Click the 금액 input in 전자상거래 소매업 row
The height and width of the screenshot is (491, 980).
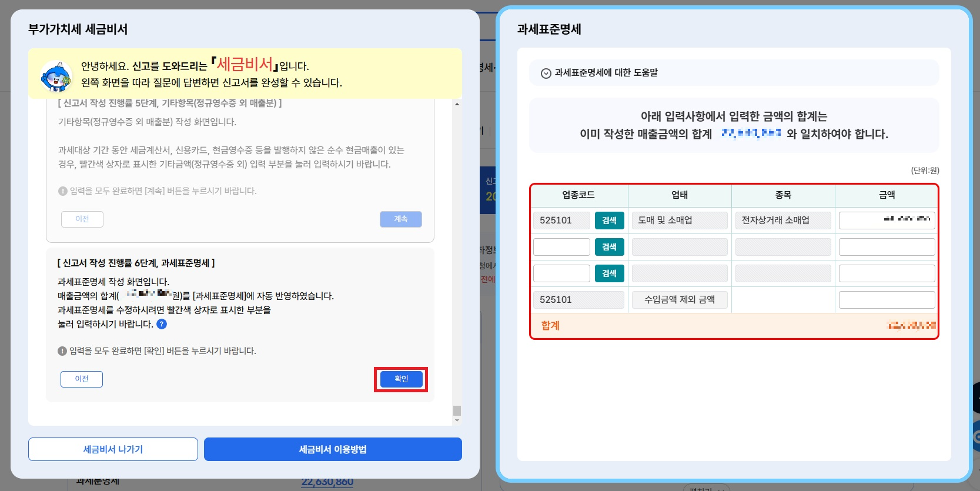click(x=887, y=221)
